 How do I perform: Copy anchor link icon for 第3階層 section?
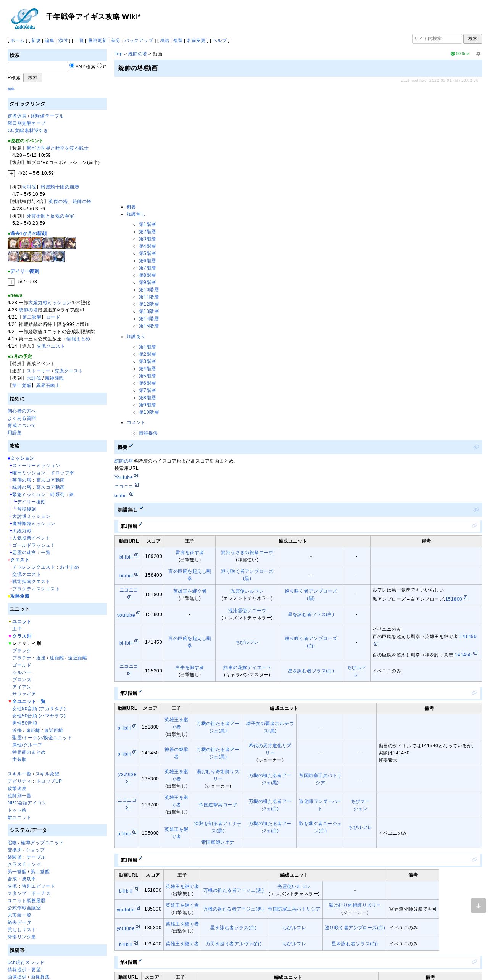click(474, 859)
